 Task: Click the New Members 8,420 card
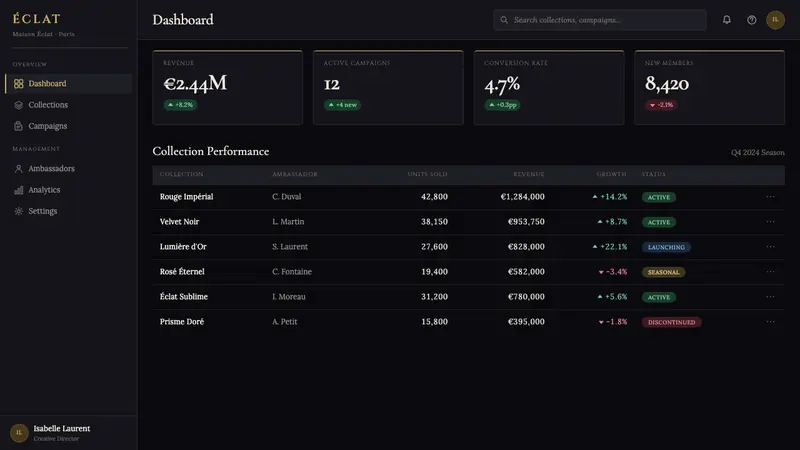pos(709,87)
